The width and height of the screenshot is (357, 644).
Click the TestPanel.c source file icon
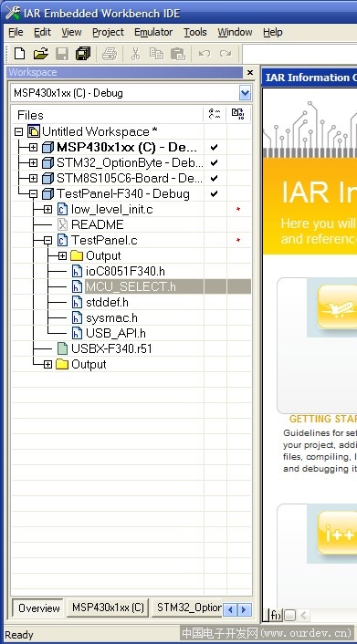click(62, 240)
